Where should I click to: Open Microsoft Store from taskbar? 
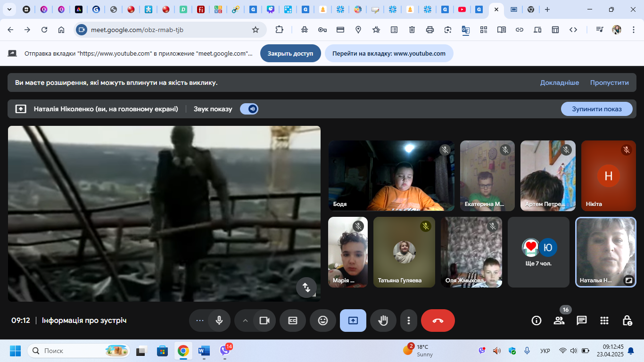tap(162, 351)
